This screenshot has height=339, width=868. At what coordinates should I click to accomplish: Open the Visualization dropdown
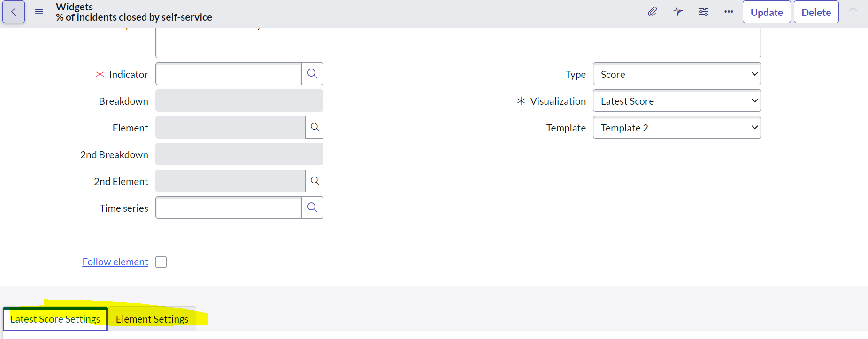(x=677, y=101)
